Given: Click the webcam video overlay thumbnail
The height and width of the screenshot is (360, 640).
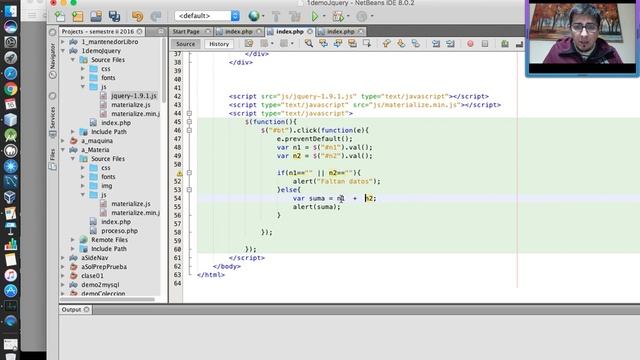Looking at the screenshot, I should [582, 38].
